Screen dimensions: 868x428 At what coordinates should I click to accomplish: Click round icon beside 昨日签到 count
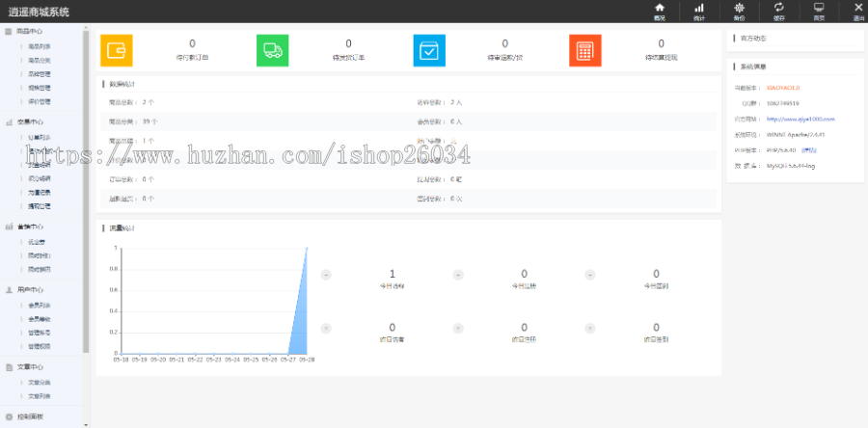tap(590, 329)
